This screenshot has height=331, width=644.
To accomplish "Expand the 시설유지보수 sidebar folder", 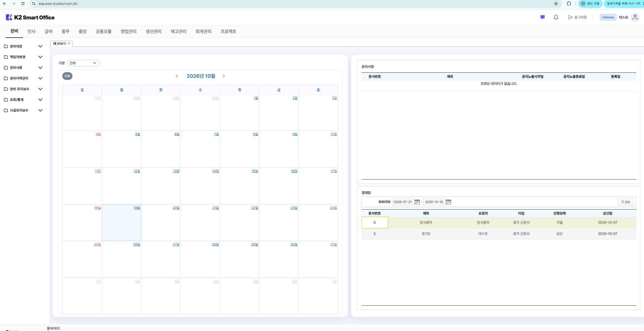I will (x=23, y=110).
